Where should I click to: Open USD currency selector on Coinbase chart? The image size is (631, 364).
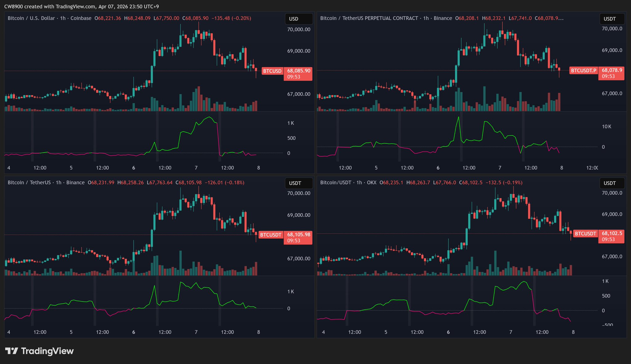[x=299, y=19]
